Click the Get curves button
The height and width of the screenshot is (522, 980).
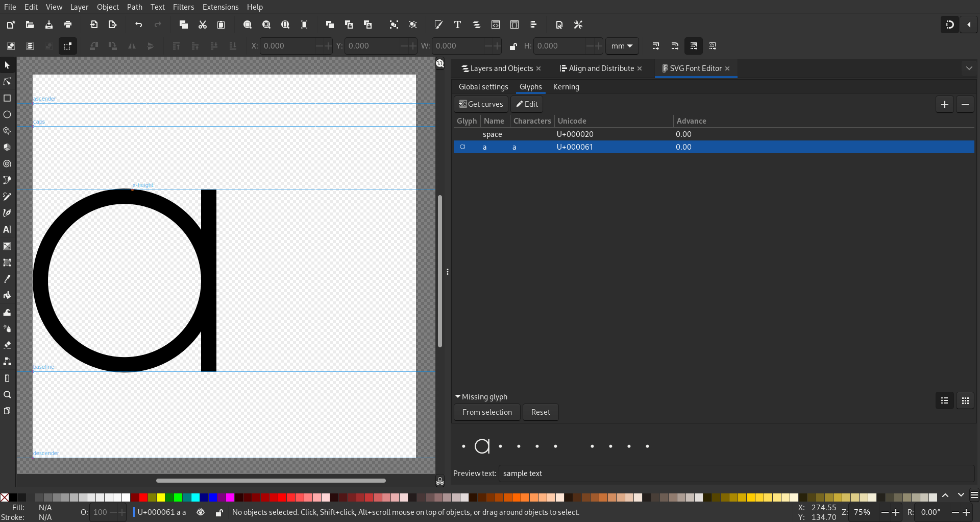(x=481, y=104)
